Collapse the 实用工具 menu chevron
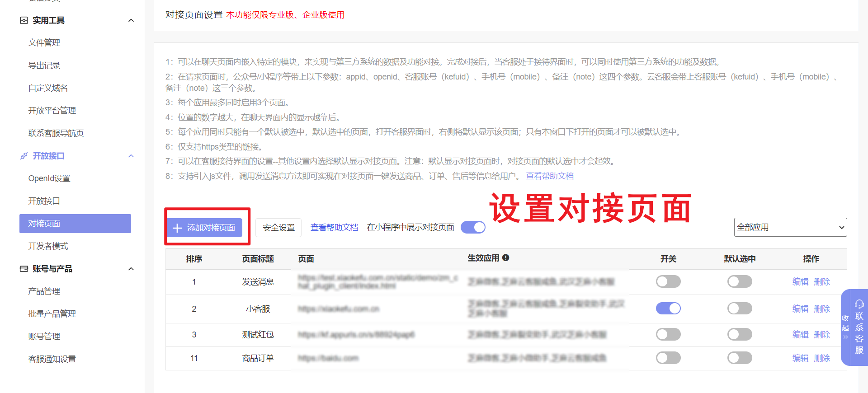 (x=131, y=20)
